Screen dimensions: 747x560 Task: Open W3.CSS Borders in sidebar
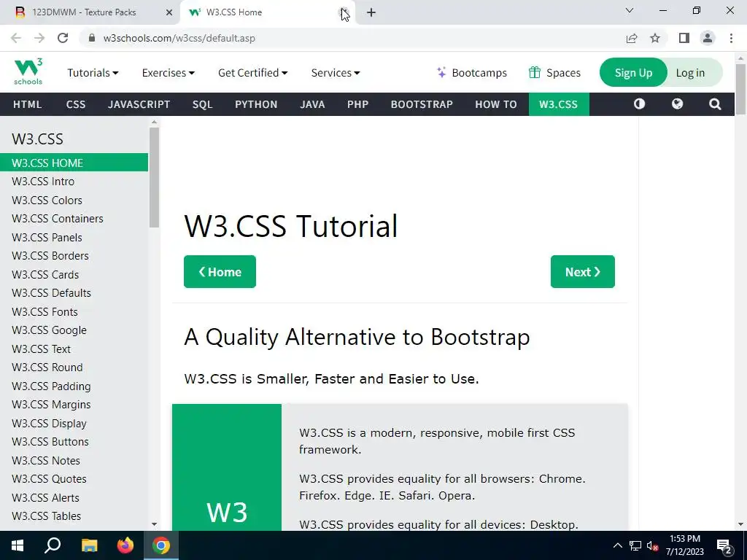point(74,256)
